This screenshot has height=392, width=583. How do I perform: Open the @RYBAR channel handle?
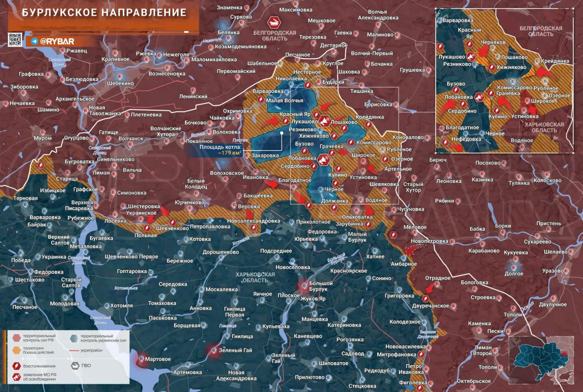coord(57,41)
